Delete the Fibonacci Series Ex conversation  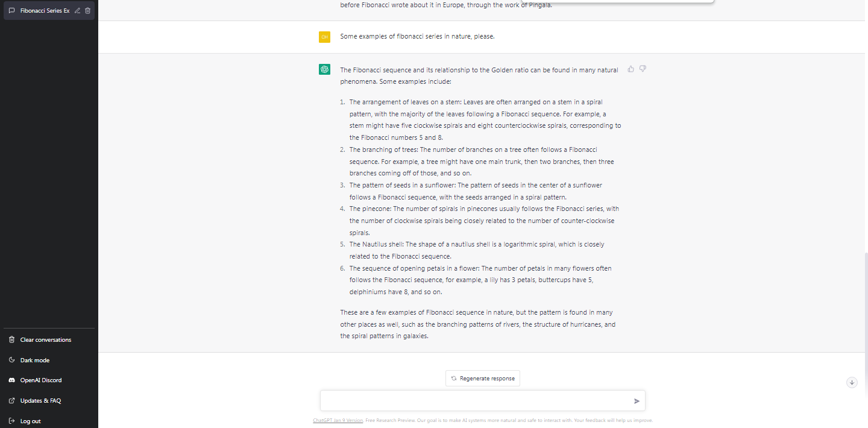[87, 10]
